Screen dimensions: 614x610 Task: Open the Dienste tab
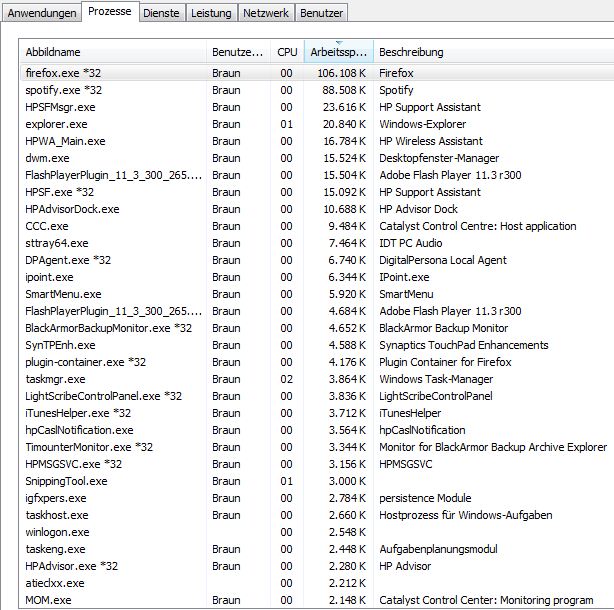click(x=161, y=14)
